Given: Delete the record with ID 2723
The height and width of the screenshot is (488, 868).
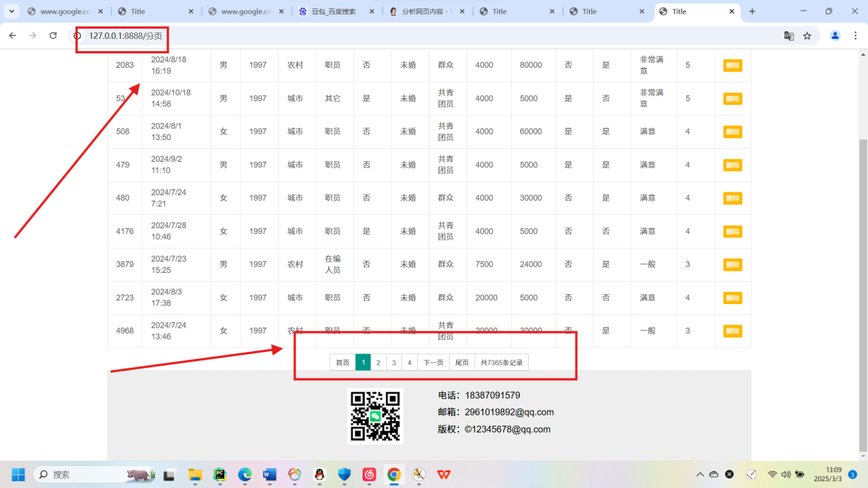Looking at the screenshot, I should [x=733, y=298].
